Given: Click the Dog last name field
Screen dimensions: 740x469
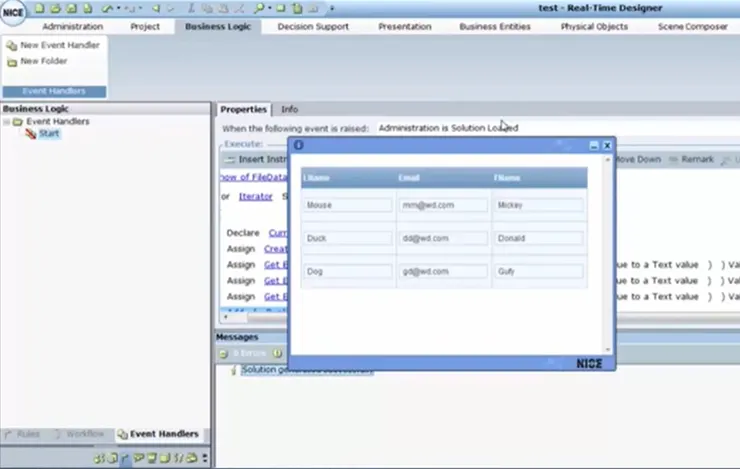Looking at the screenshot, I should 348,271.
